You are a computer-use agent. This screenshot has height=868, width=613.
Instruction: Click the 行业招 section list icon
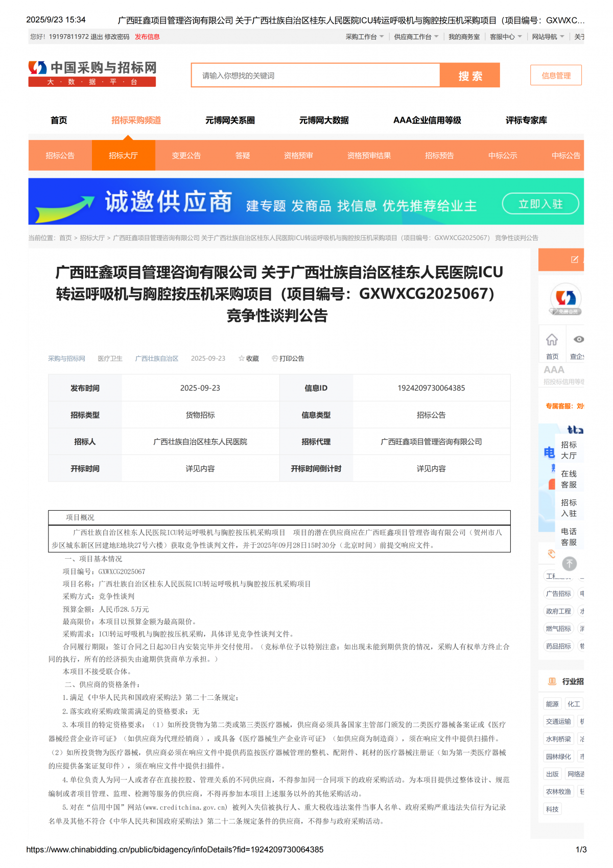pos(552,681)
